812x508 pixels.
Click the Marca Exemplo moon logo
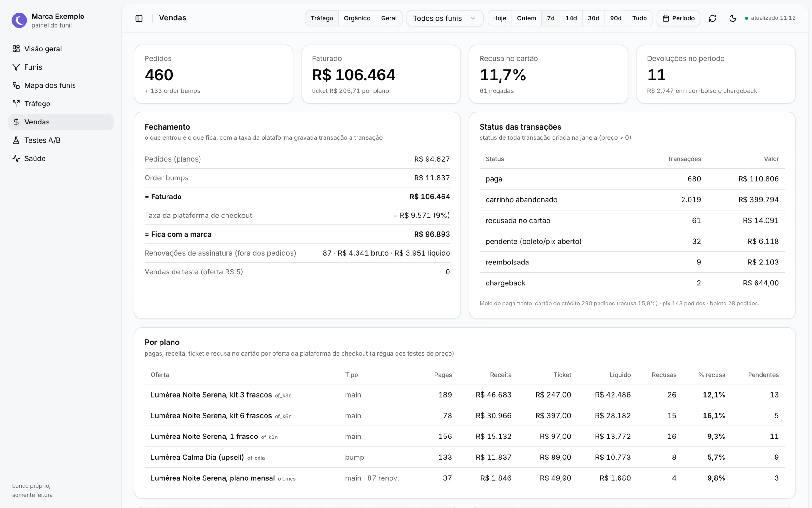click(19, 21)
